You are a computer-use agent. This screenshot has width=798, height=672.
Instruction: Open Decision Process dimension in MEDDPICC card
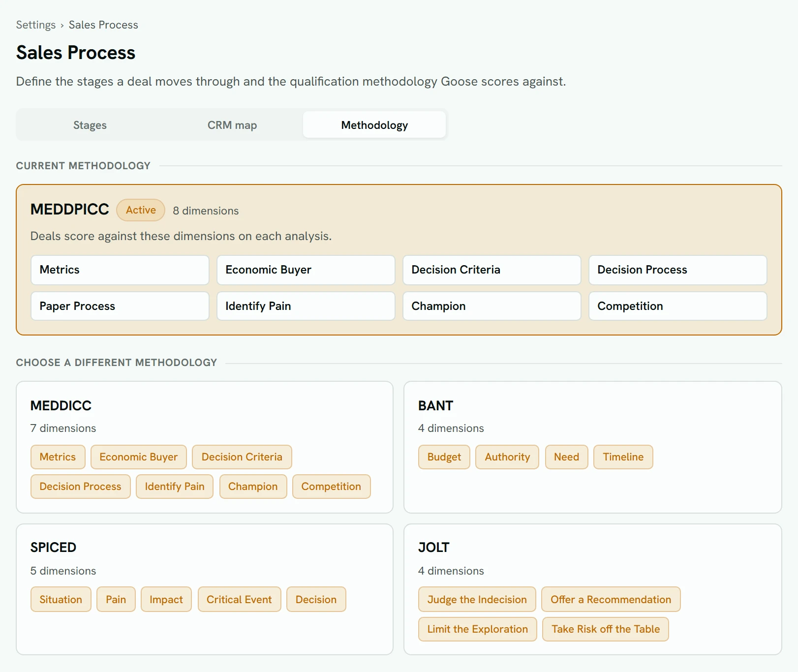(678, 270)
